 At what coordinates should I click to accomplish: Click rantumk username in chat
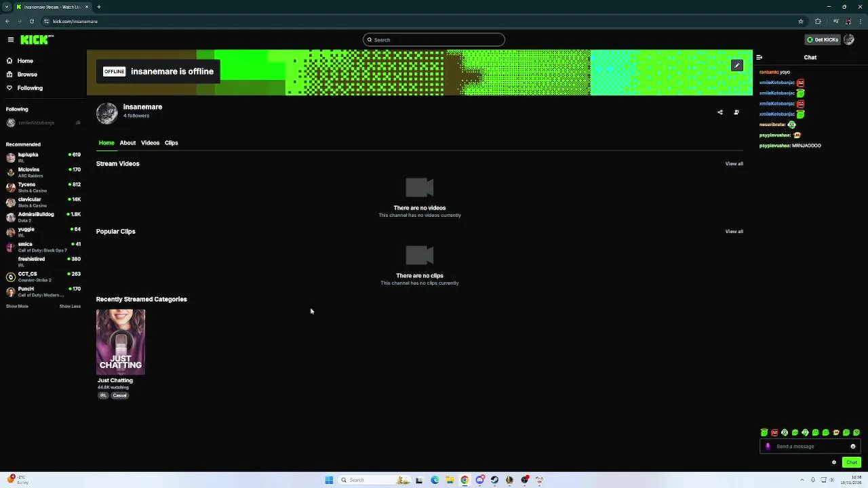769,72
